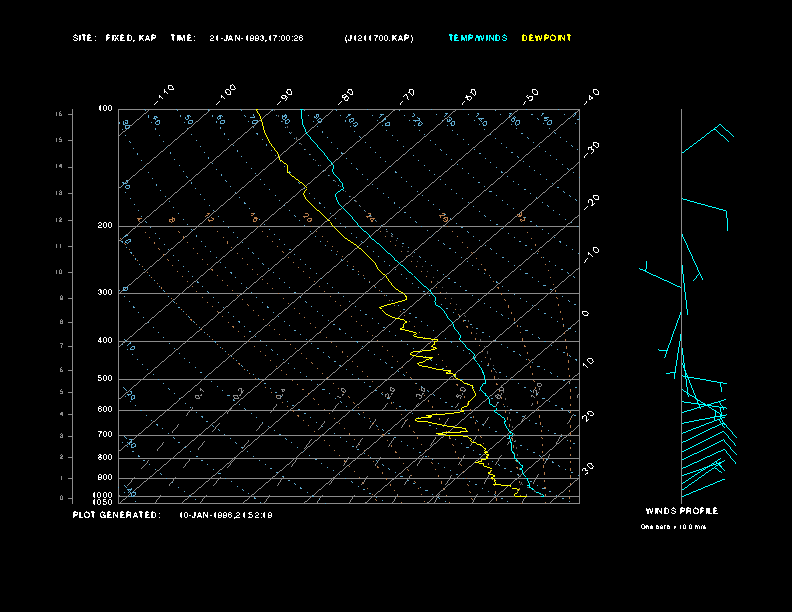Click the 100 pressure level label
Image resolution: width=792 pixels, height=612 pixels.
pyautogui.click(x=105, y=109)
